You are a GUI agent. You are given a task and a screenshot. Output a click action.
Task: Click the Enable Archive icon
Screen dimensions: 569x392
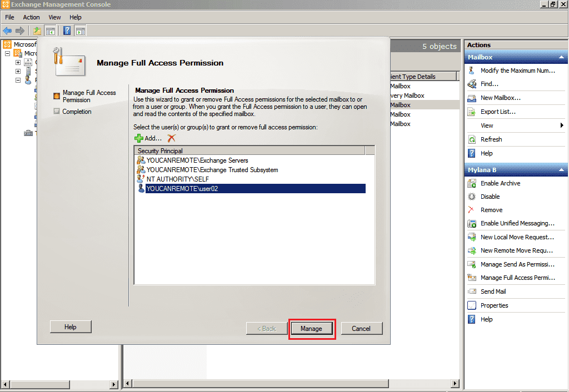point(472,183)
